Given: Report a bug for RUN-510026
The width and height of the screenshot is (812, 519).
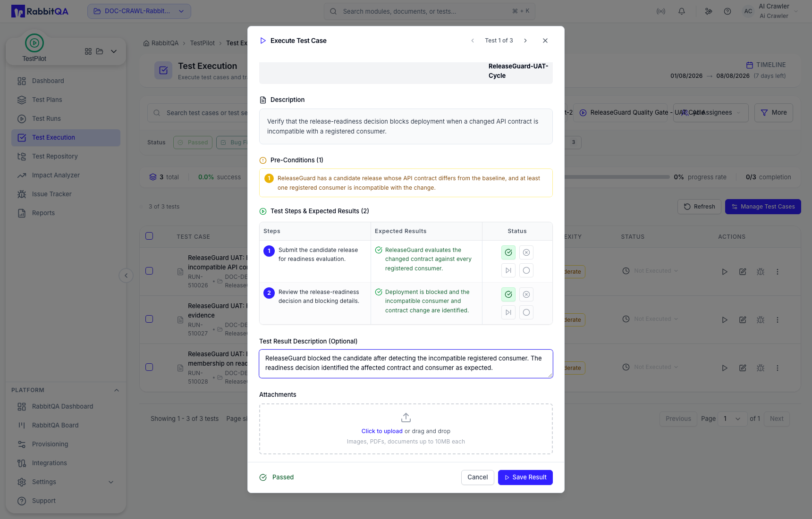Looking at the screenshot, I should pos(761,272).
